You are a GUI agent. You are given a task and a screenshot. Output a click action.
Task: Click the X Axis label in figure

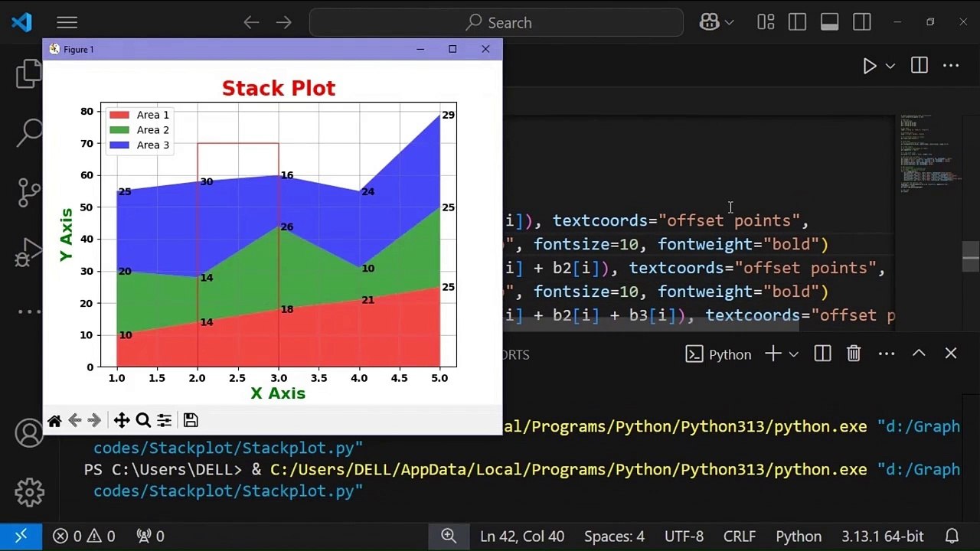[x=278, y=393]
